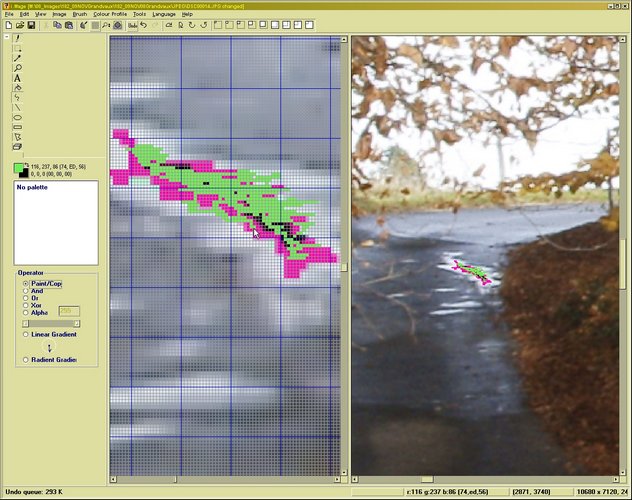Select the straight line tool
Viewport: 632px width, 500px height.
point(18,107)
